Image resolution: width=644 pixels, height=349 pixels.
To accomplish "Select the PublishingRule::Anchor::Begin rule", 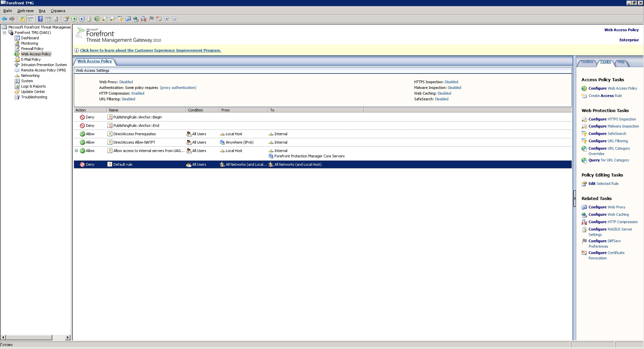I will click(x=323, y=117).
